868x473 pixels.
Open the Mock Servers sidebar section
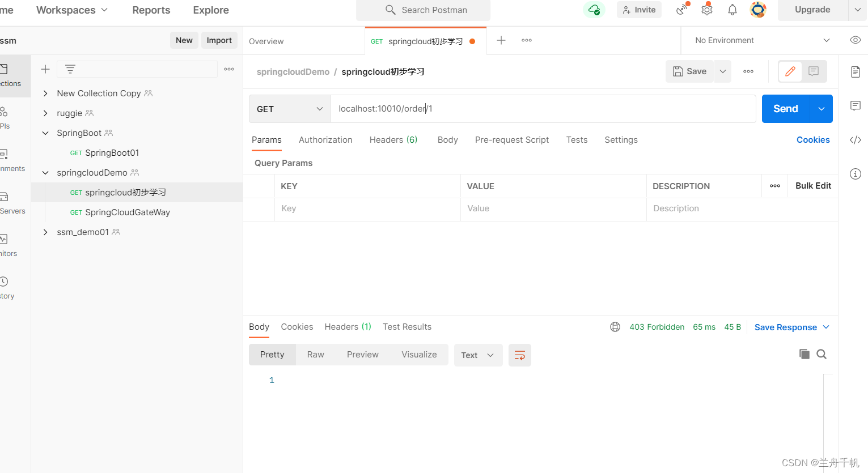(12, 203)
